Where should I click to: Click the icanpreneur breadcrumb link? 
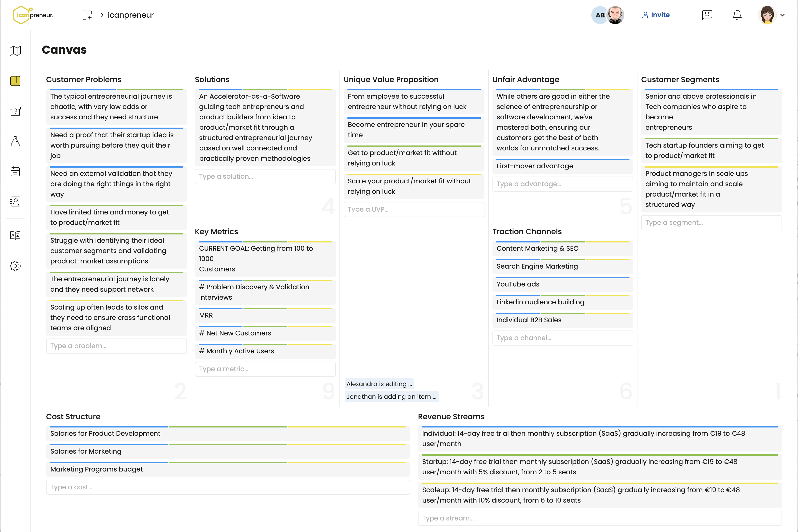[131, 15]
